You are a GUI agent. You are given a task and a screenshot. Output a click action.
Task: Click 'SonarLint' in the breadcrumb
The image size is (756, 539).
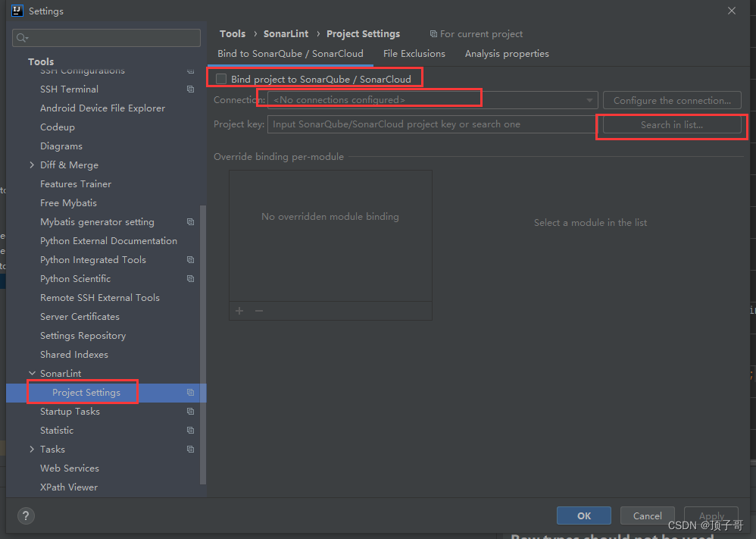pos(286,34)
